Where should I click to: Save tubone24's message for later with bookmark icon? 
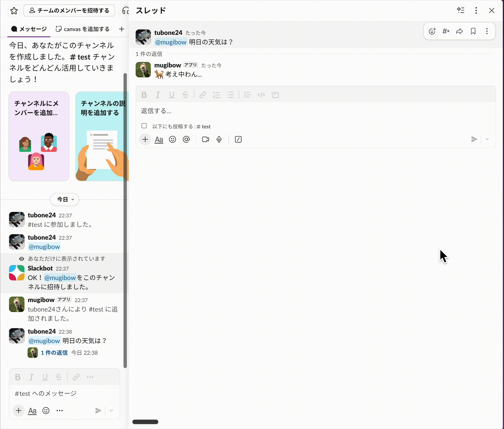click(473, 31)
